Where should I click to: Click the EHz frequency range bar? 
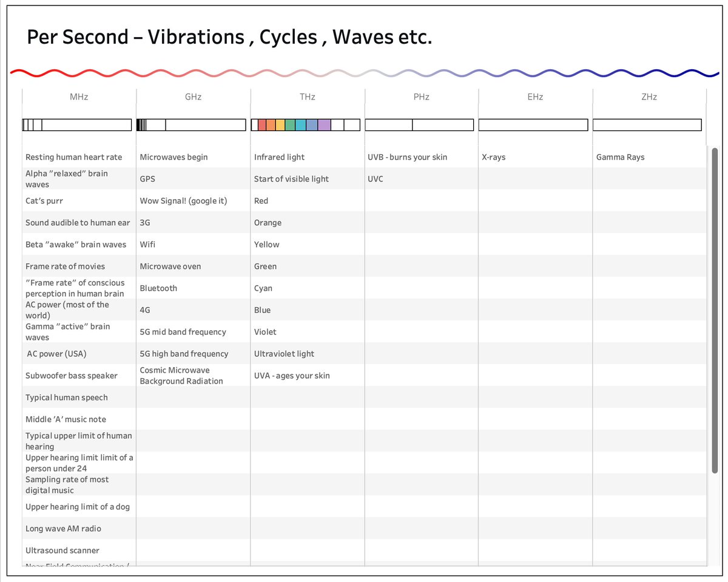click(x=533, y=125)
